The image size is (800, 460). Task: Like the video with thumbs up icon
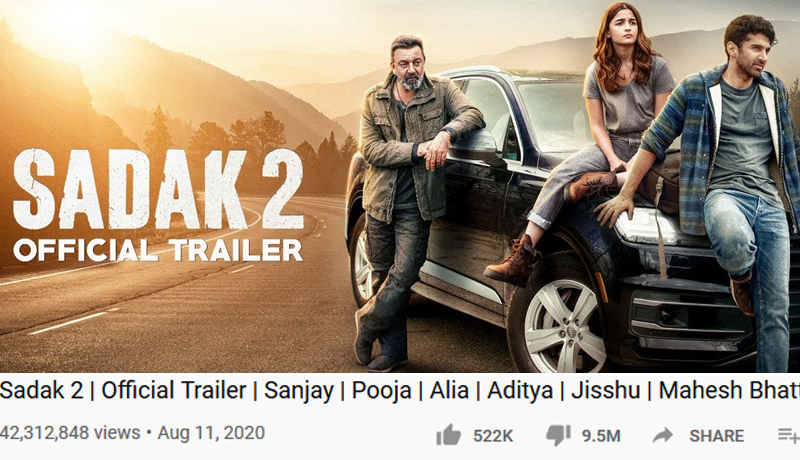point(448,436)
